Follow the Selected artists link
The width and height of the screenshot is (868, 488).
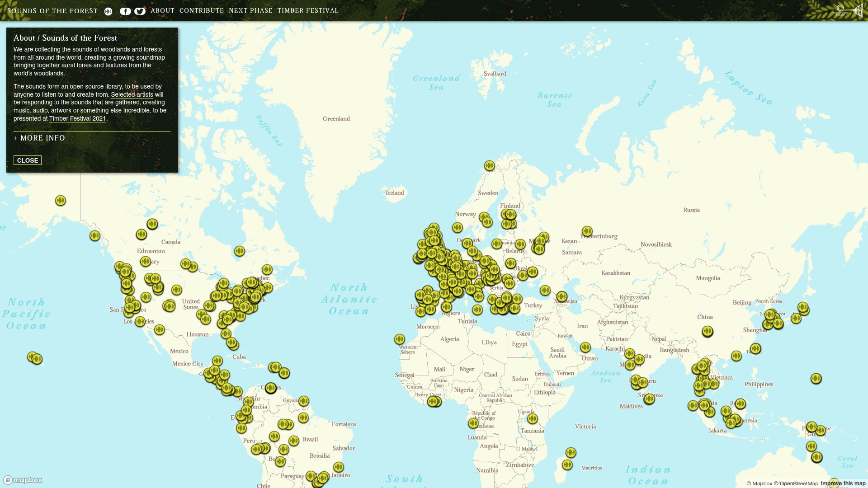[x=132, y=94]
